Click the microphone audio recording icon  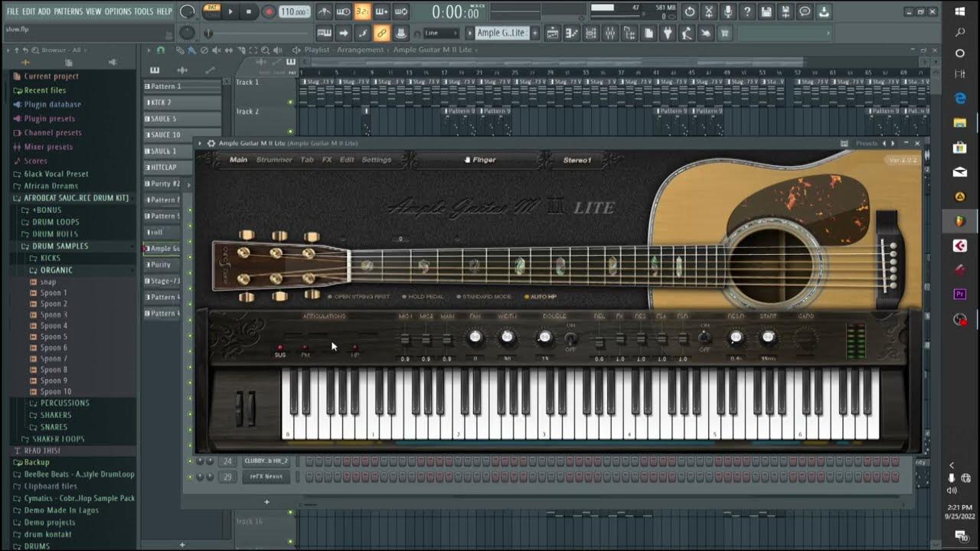pyautogui.click(x=728, y=11)
